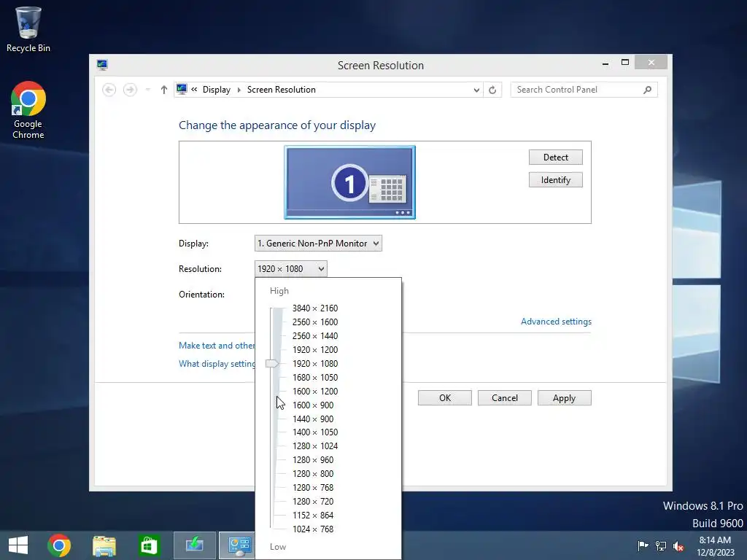Choose 2560 × 1600 resolution
This screenshot has width=747, height=560.
[x=315, y=322]
